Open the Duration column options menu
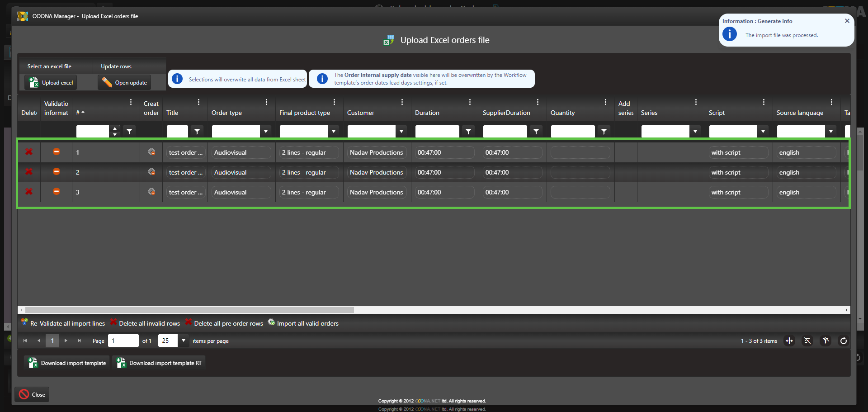The width and height of the screenshot is (868, 412). point(470,102)
